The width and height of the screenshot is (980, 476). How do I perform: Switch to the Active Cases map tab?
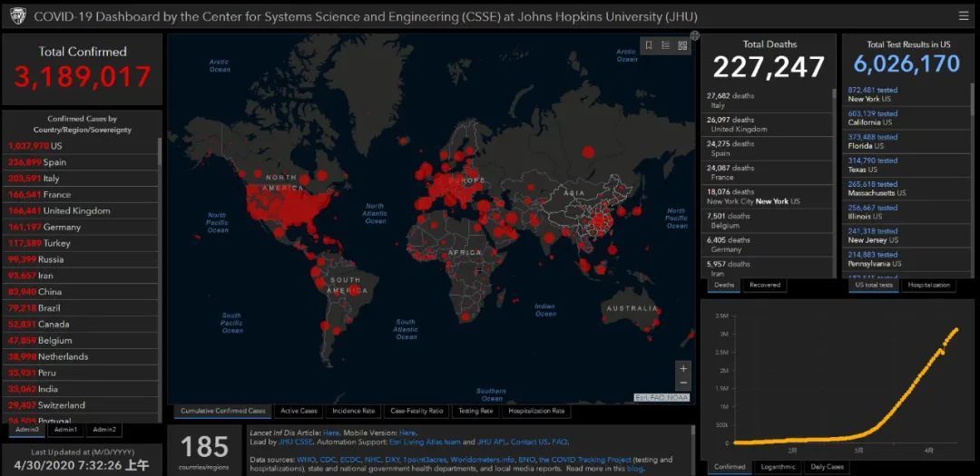(x=299, y=411)
